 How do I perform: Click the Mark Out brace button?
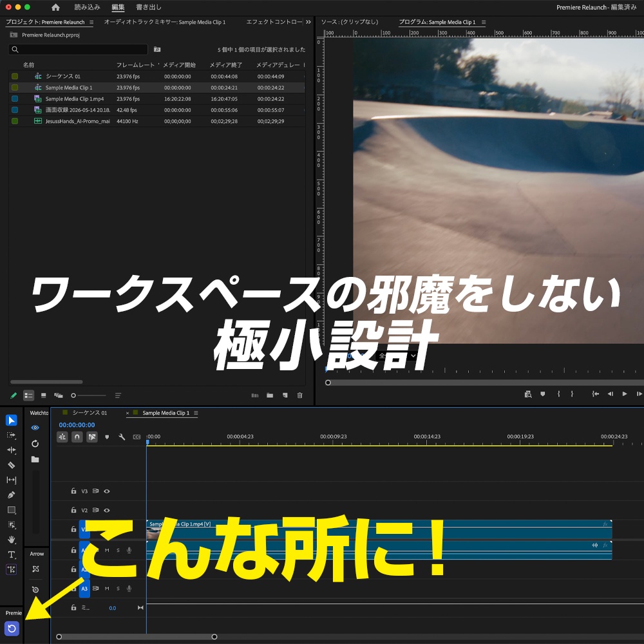pos(572,394)
